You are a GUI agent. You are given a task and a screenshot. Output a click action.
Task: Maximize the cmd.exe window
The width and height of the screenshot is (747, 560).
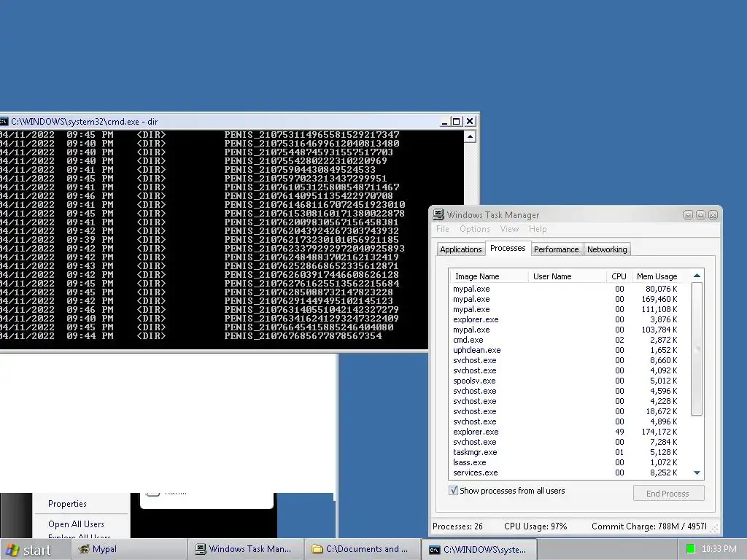(457, 122)
